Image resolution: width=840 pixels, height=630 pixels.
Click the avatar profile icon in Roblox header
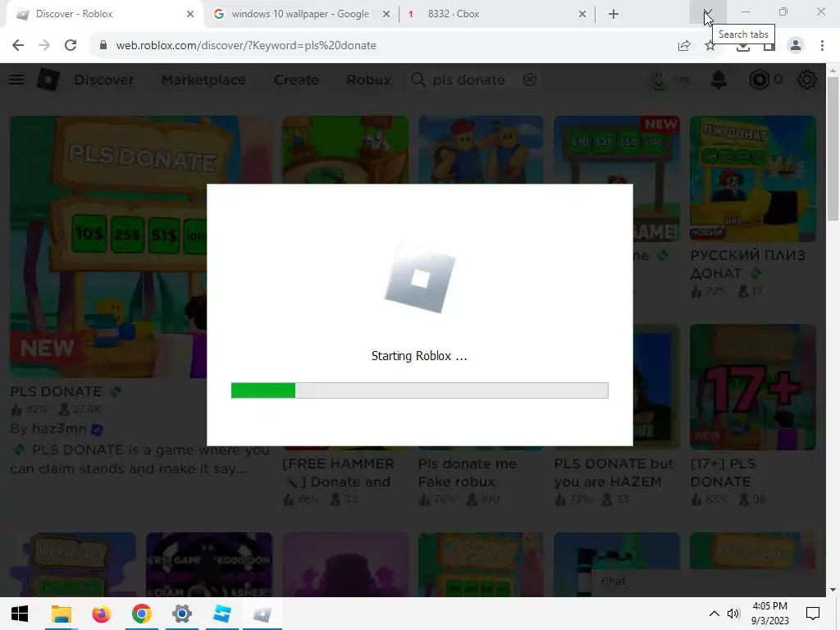point(659,80)
